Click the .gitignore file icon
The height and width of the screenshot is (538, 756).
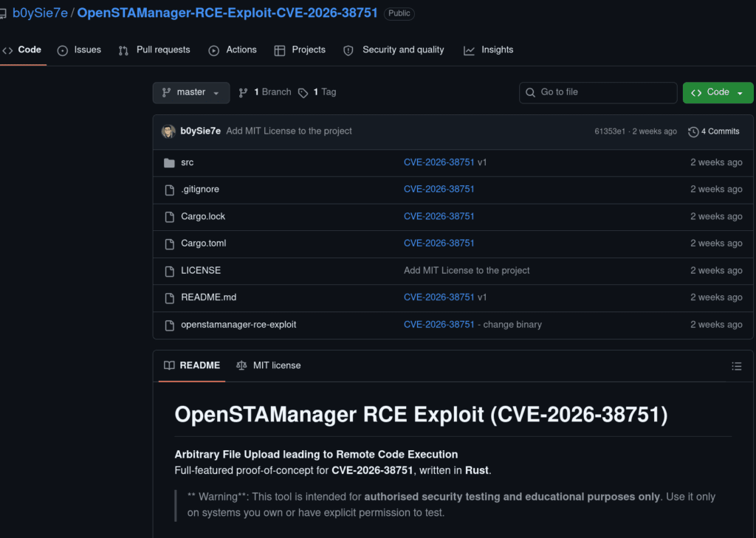pyautogui.click(x=170, y=190)
